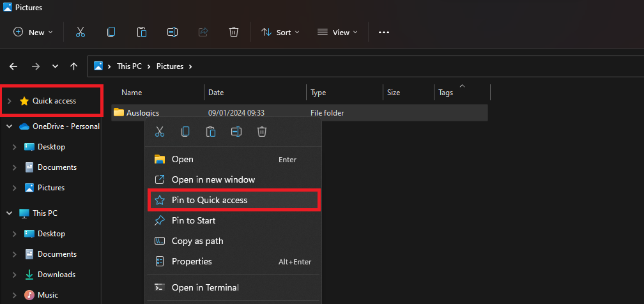The width and height of the screenshot is (644, 304).
Task: Open the New dropdown menu
Action: pos(33,32)
